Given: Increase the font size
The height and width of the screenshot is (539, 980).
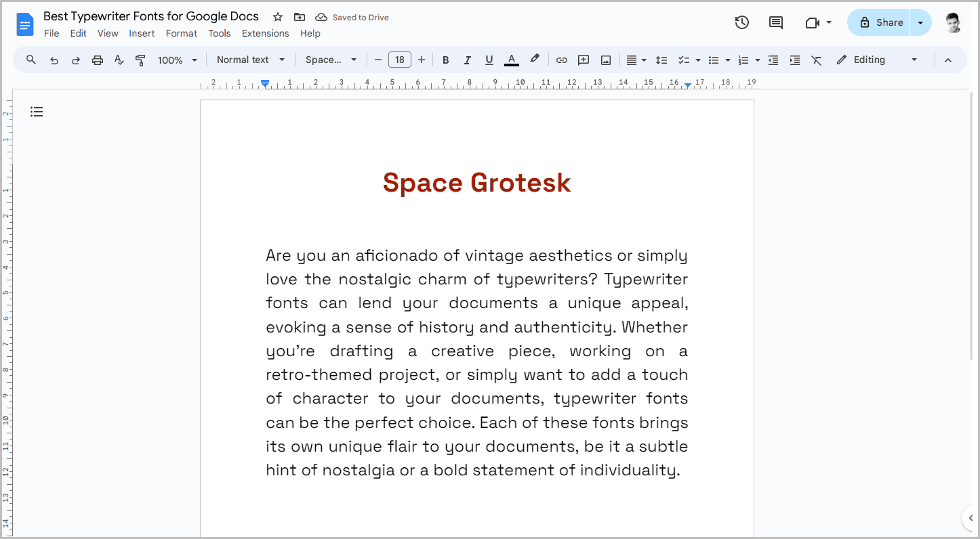Looking at the screenshot, I should [422, 60].
